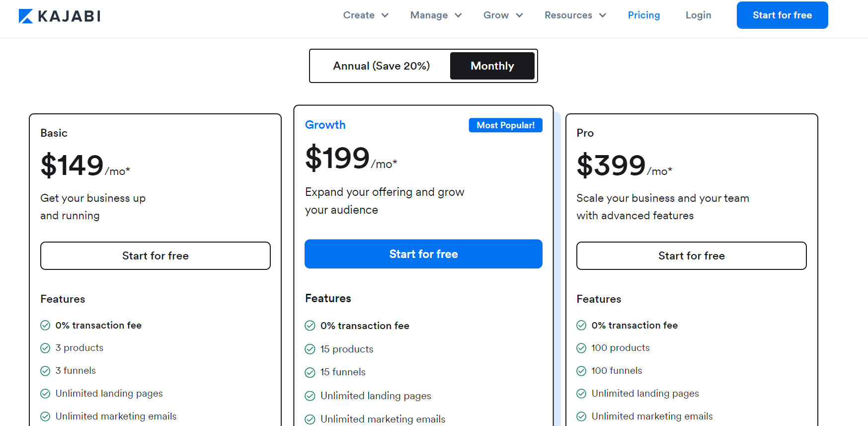Select the Monthly billing option
Viewport: 868px width, 426px height.
(x=492, y=66)
